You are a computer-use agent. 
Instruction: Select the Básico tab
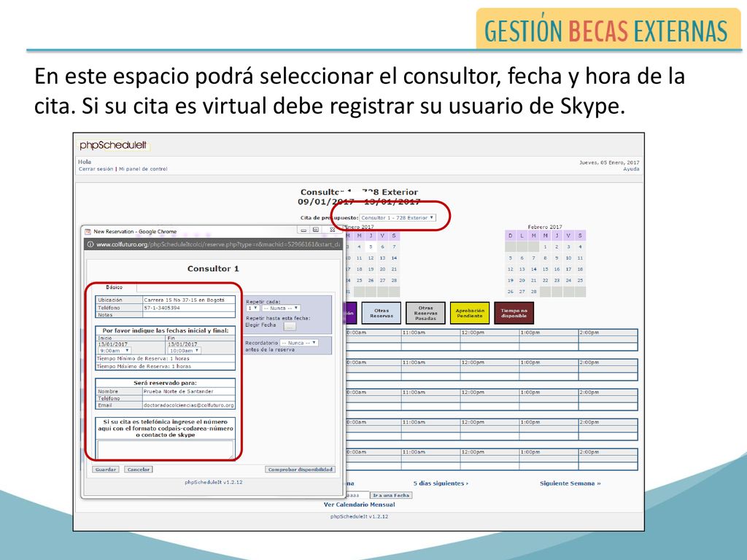(x=115, y=287)
